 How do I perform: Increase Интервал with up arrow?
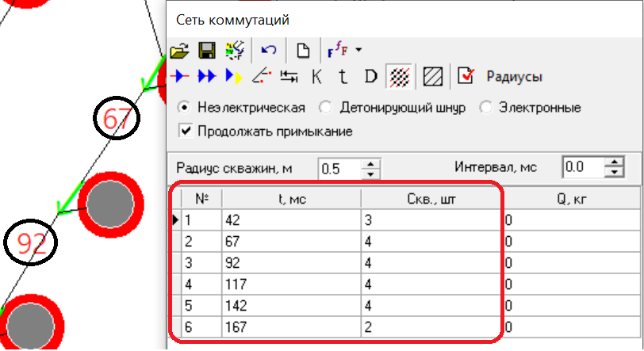(615, 162)
